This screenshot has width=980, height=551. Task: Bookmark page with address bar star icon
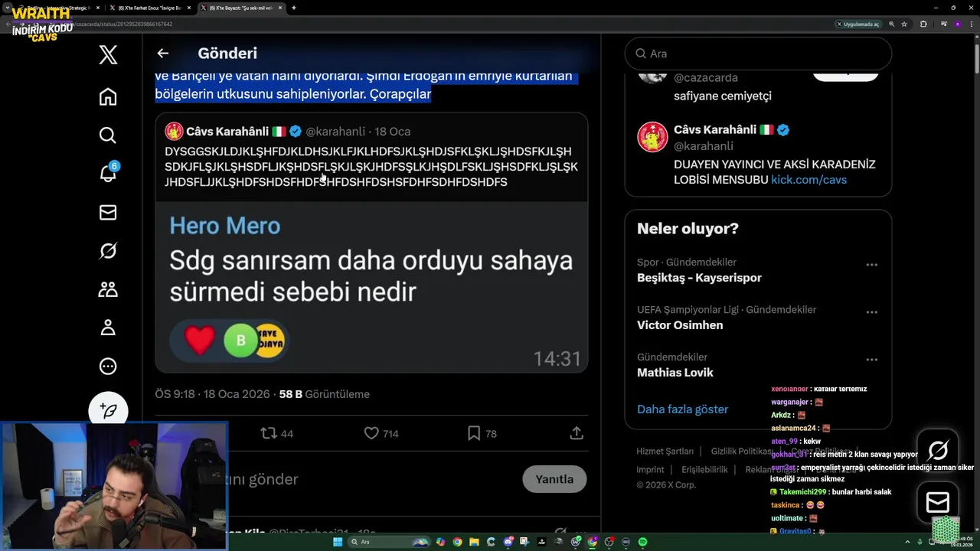[904, 24]
